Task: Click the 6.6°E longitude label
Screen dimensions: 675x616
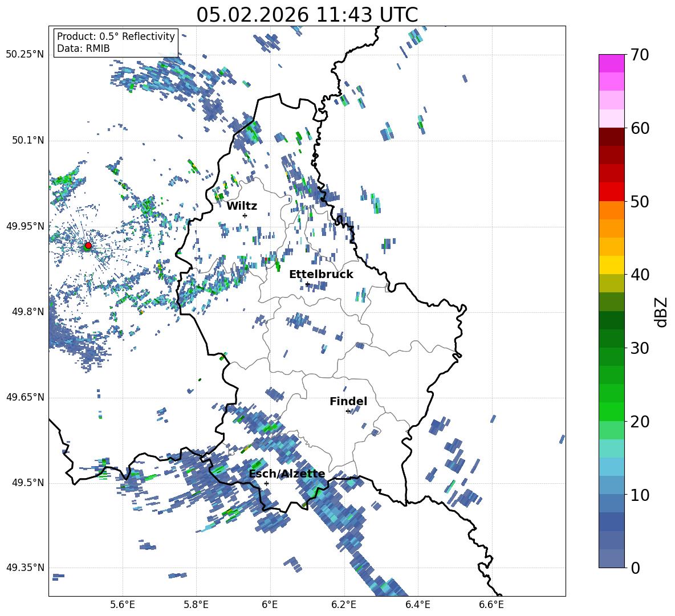Action: point(491,605)
